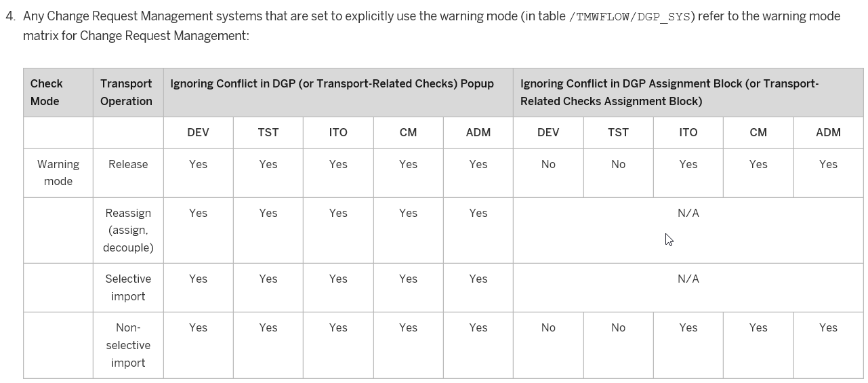The image size is (868, 383).
Task: Click the ITO sub-header under Popup
Action: [x=338, y=133]
